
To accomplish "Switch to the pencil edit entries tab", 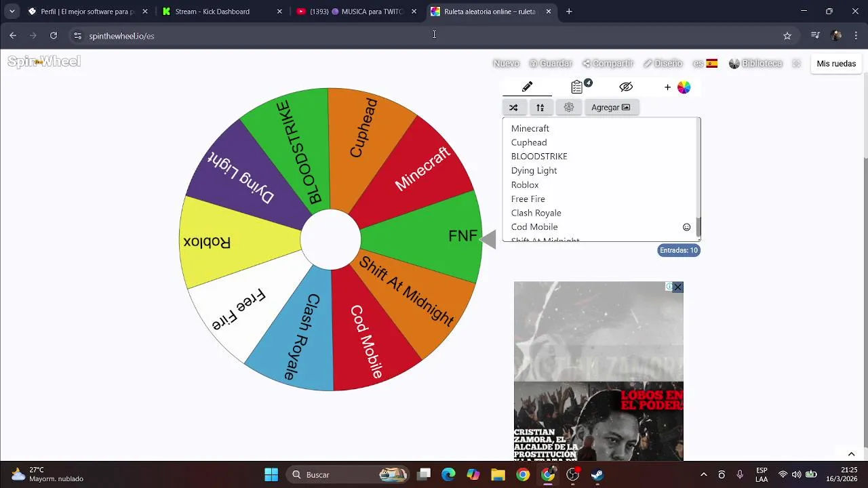I will [527, 87].
